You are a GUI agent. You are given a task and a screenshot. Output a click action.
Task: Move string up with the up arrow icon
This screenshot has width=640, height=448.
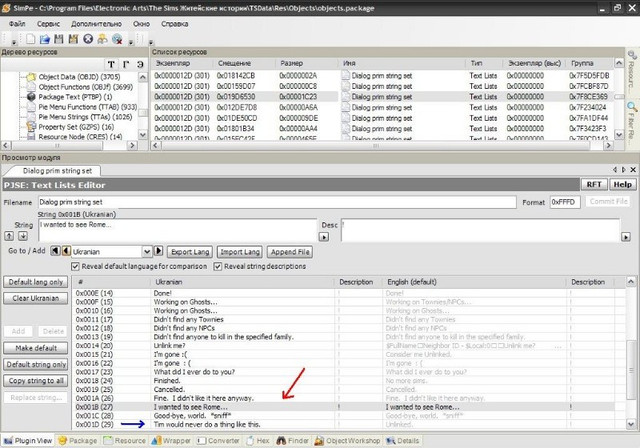click(x=9, y=236)
